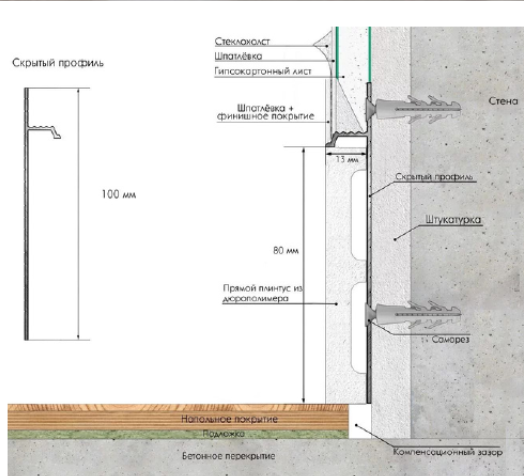Click the profile hook shelf detail

click(x=44, y=132)
